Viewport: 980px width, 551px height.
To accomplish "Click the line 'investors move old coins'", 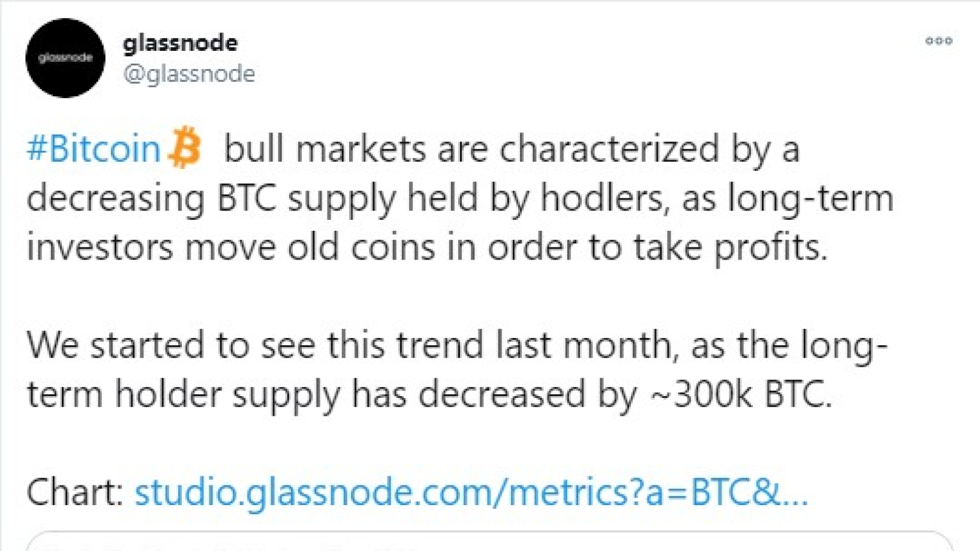I will [427, 247].
